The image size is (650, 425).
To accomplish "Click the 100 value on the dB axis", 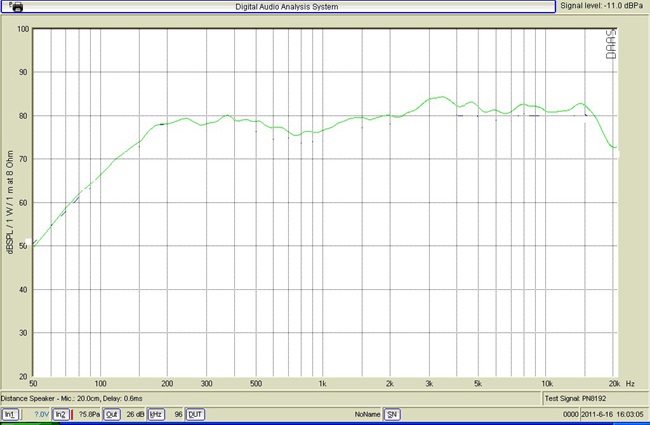I will pyautogui.click(x=23, y=29).
